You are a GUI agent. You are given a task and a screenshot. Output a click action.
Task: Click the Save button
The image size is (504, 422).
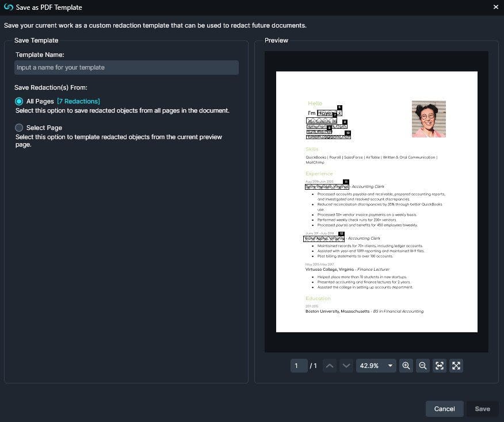482,409
